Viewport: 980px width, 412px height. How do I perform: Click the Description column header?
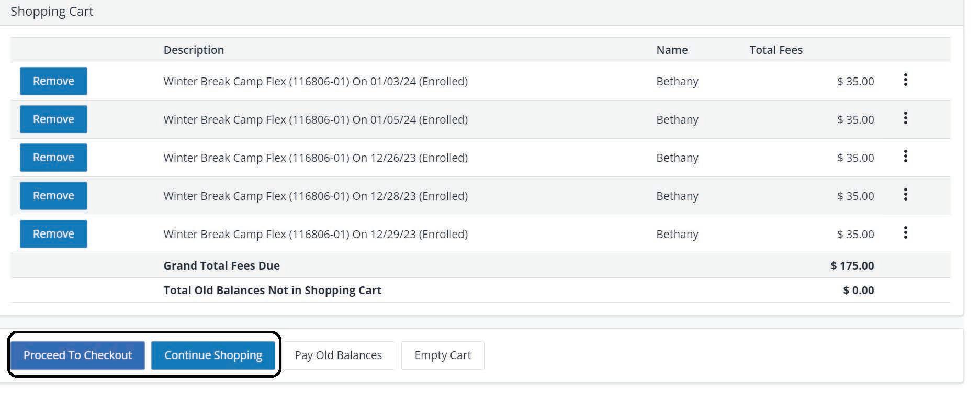[194, 50]
